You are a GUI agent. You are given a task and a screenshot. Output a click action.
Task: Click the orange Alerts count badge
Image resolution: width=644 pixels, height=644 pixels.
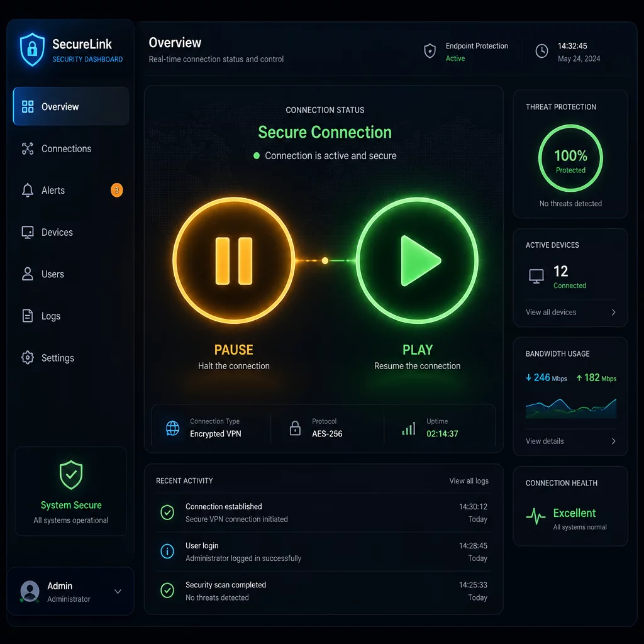click(x=116, y=190)
